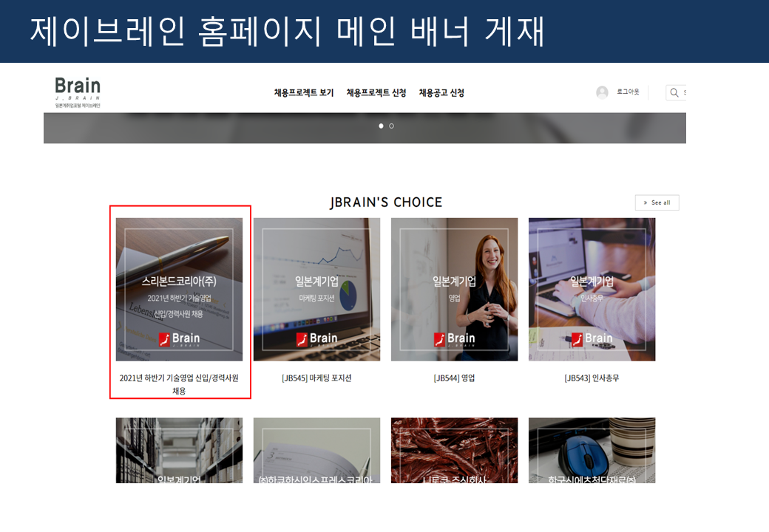Open the 한국화신인스프레스코리아 card thumbnail
This screenshot has width=769, height=532.
316,450
